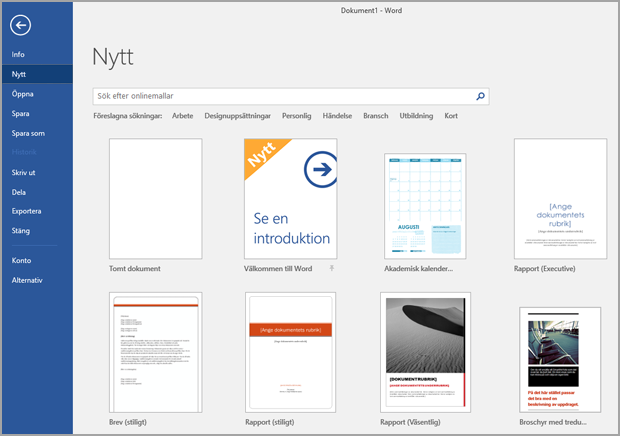
Task: Click the Tomt dokument label
Action: (135, 268)
